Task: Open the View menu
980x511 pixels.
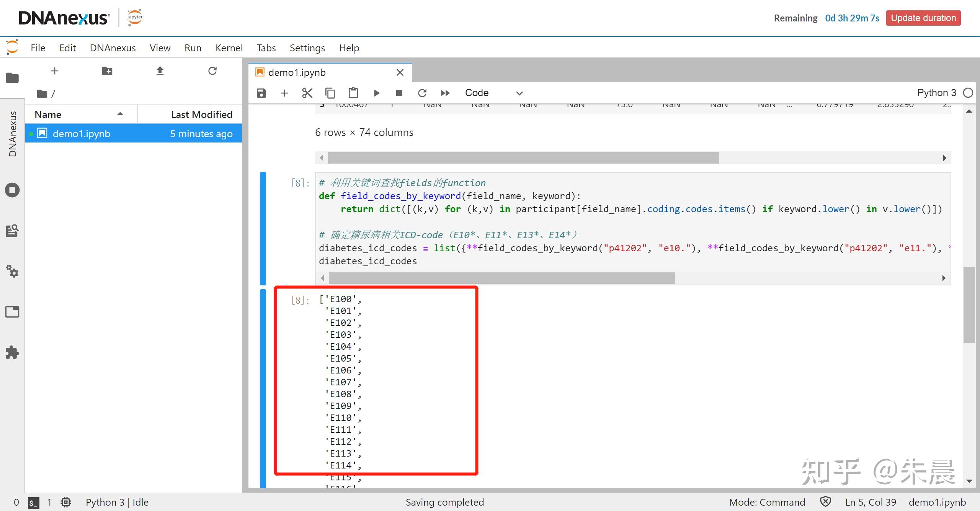Action: (160, 48)
